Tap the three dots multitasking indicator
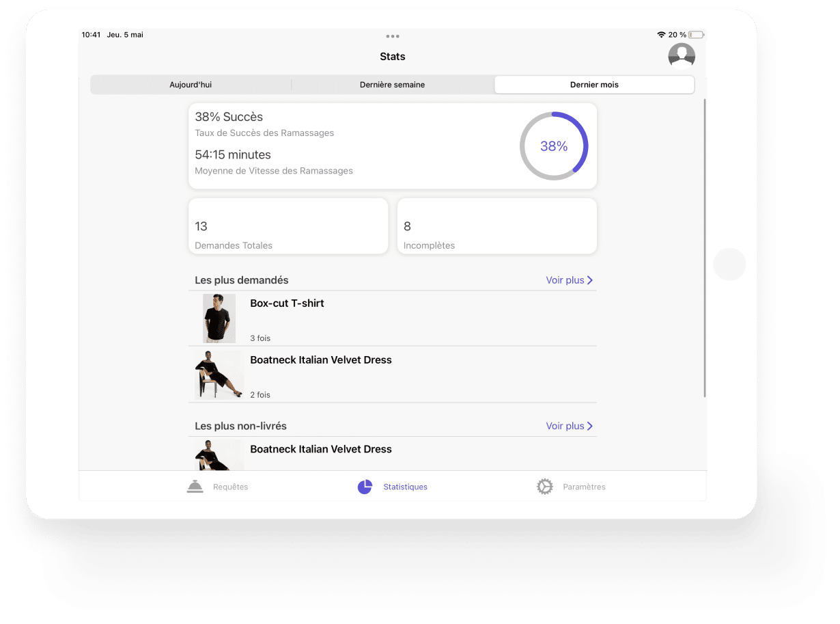The image size is (840, 624). coord(393,36)
